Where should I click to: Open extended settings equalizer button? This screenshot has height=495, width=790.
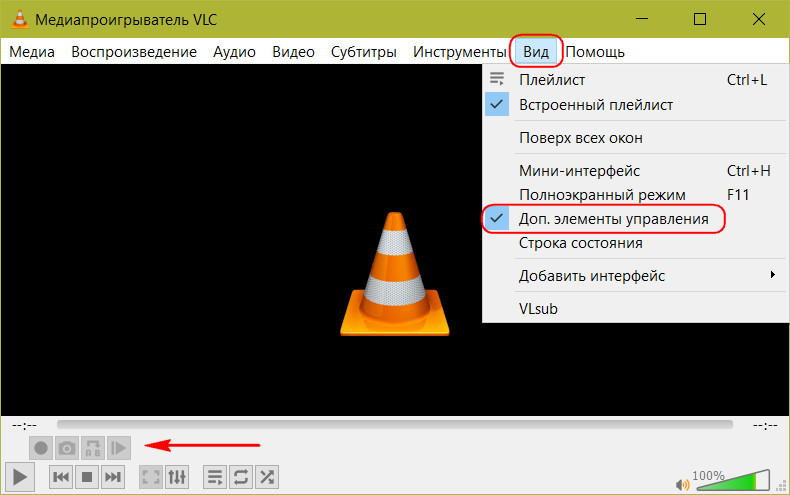[177, 476]
